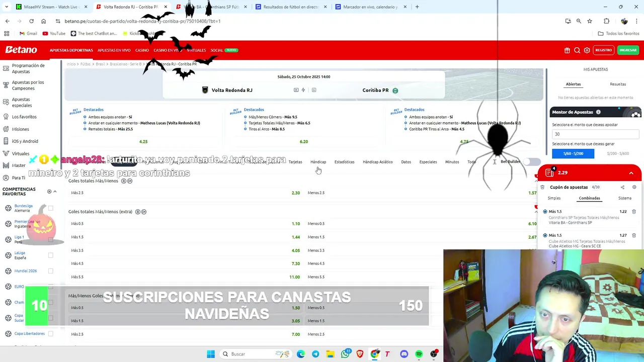
Task: Open the Estadísticas market tab
Action: 344,162
